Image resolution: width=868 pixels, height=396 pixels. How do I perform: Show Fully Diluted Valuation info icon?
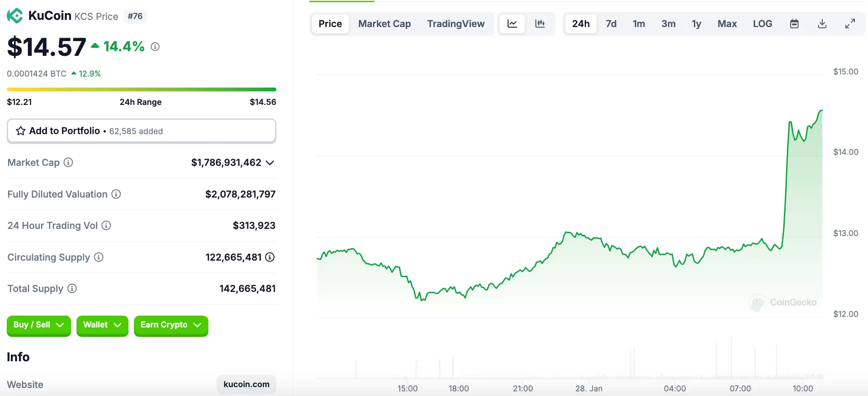[x=116, y=194]
